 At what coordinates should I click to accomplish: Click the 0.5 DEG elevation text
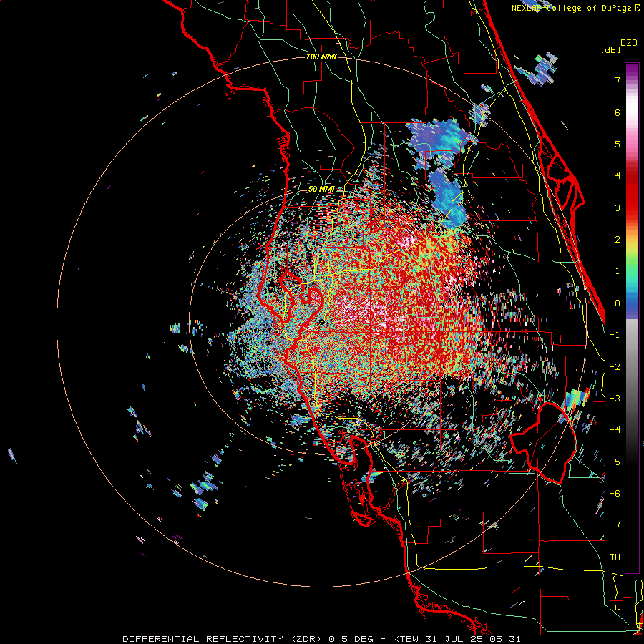(x=351, y=639)
